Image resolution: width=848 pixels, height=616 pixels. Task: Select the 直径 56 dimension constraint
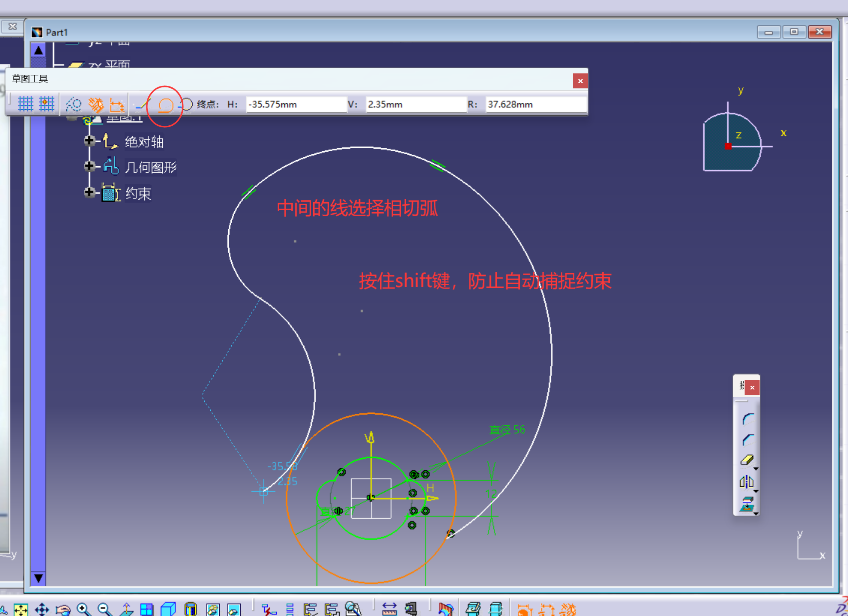click(507, 430)
